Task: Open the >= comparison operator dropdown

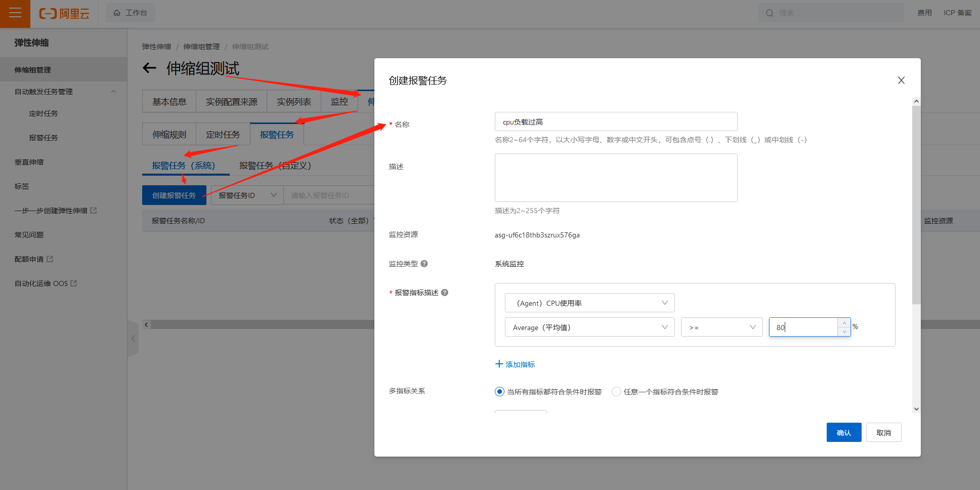Action: pos(721,327)
